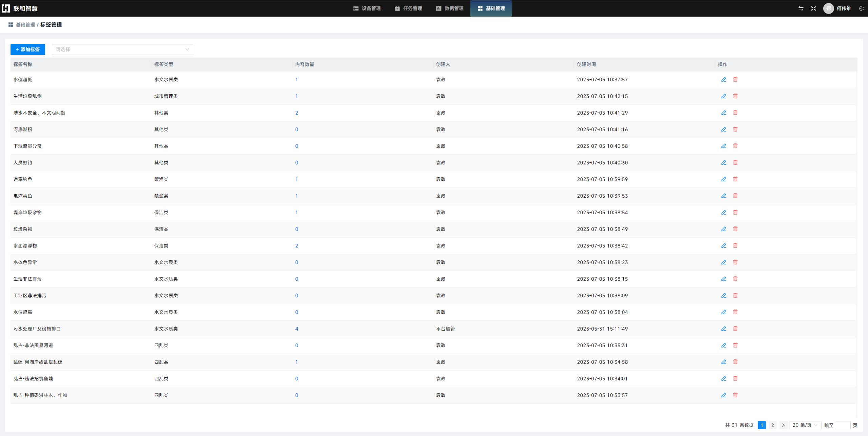Edit the 乱占-违法挖筑鱼塘 tag

723,379
